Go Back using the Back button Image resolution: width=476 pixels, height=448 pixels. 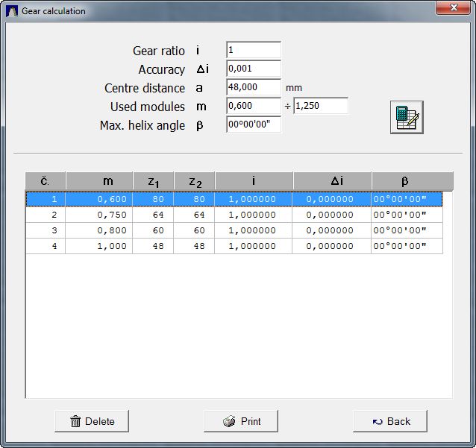(x=390, y=421)
